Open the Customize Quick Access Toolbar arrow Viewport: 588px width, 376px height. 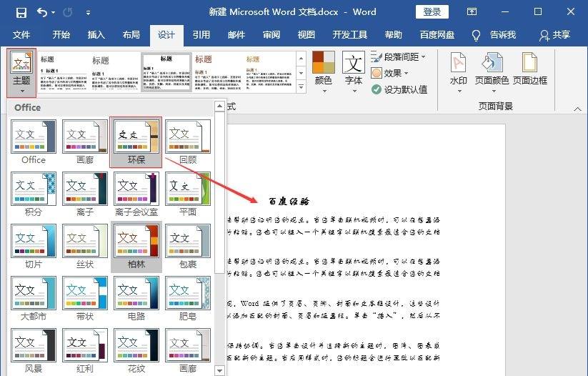point(88,13)
